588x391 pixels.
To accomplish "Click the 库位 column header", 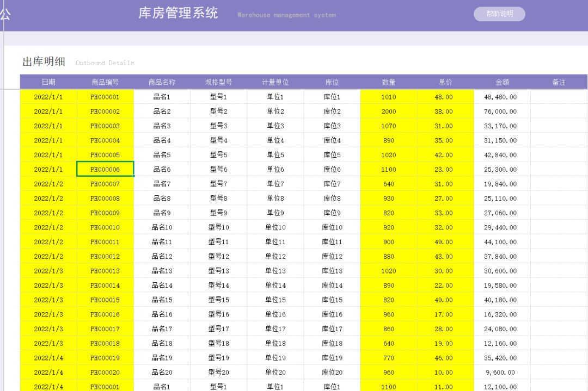I will click(332, 82).
